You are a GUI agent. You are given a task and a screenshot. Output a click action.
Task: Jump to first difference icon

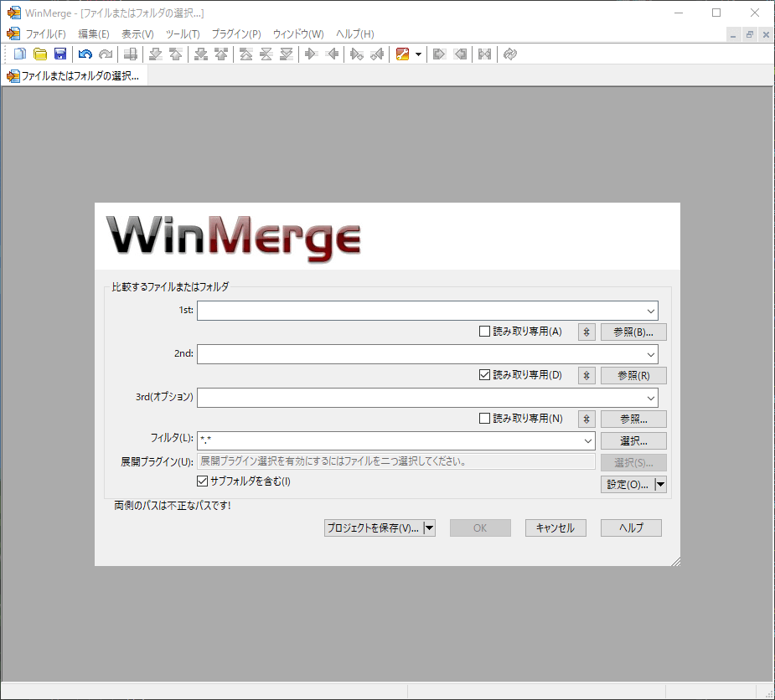(245, 54)
